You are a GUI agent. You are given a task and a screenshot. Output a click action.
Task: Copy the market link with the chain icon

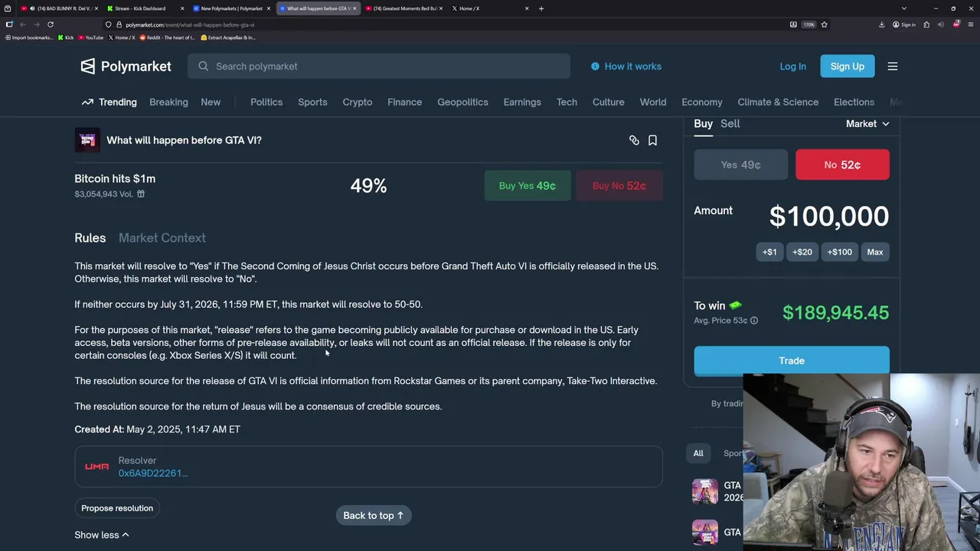634,140
